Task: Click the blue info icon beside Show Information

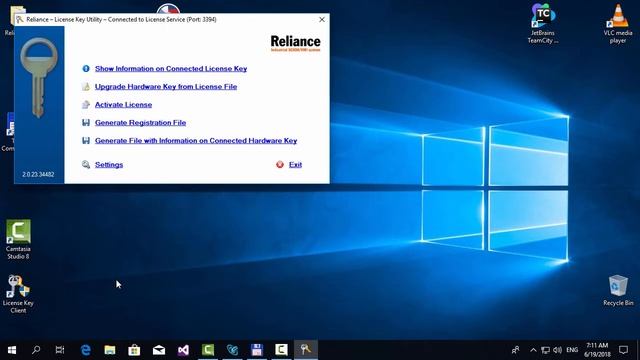Action: (86, 69)
